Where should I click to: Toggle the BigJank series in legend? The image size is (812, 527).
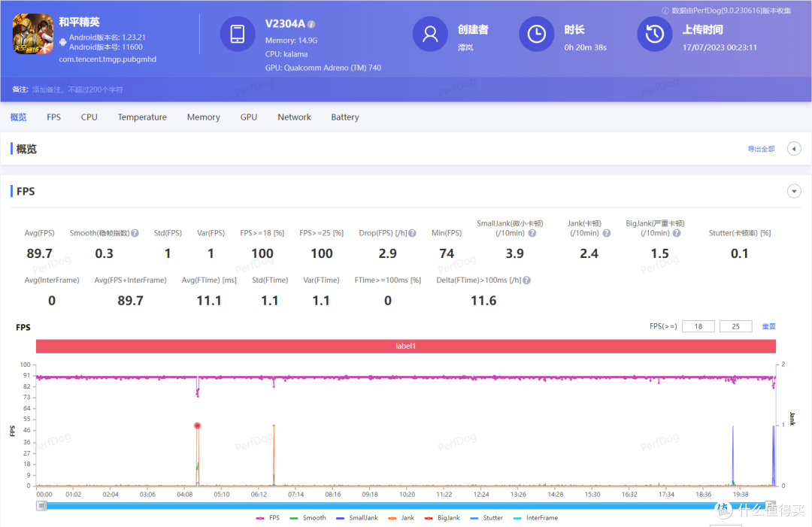[x=442, y=518]
